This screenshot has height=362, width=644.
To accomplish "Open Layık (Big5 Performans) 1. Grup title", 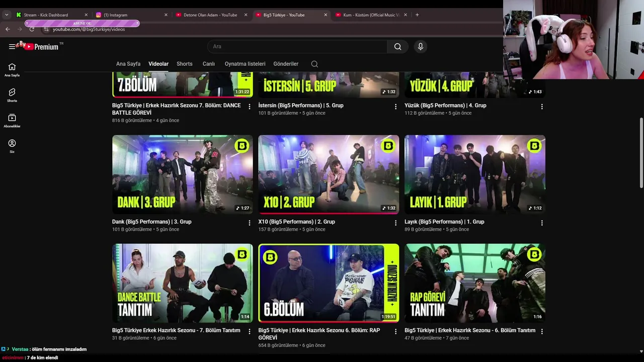I will tap(444, 222).
